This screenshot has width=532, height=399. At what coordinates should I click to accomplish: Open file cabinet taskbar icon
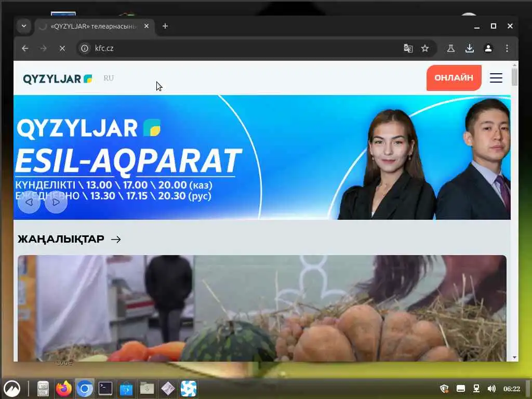(x=43, y=389)
